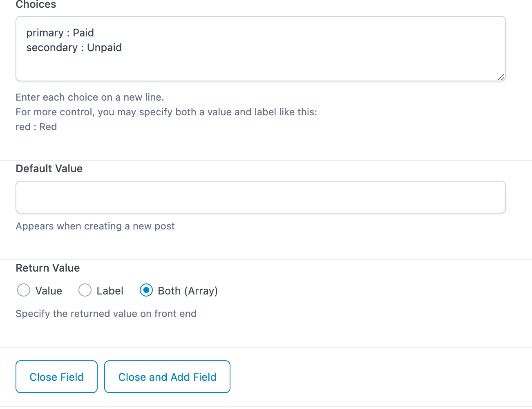Click the resize handle of Choices textarea
This screenshot has width=532, height=409.
pos(501,77)
